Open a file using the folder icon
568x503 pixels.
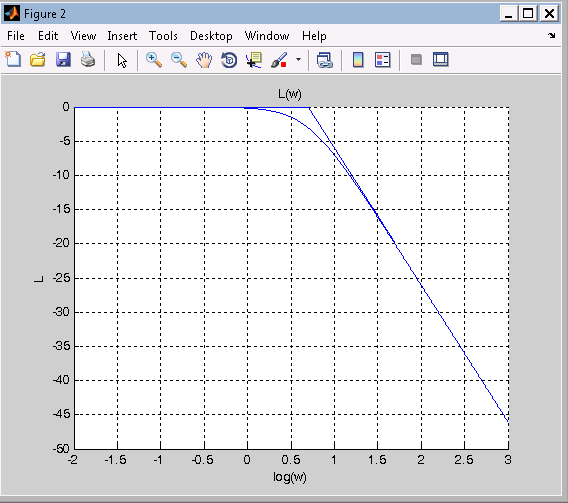tap(38, 60)
